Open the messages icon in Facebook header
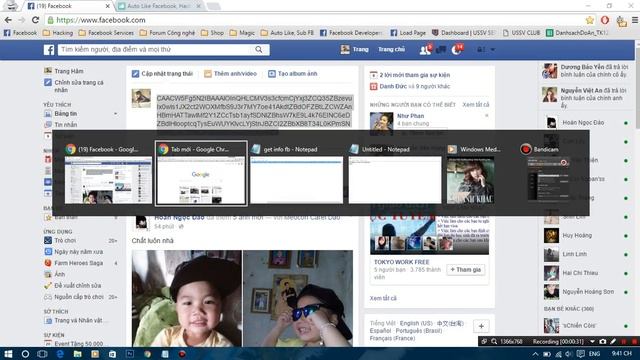 [x=441, y=50]
